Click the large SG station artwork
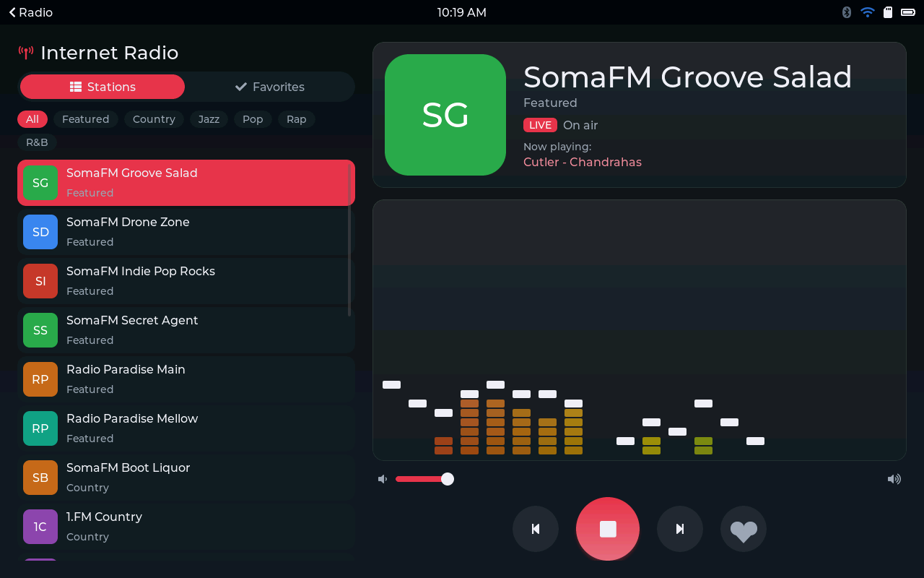Image resolution: width=924 pixels, height=578 pixels. (x=445, y=115)
